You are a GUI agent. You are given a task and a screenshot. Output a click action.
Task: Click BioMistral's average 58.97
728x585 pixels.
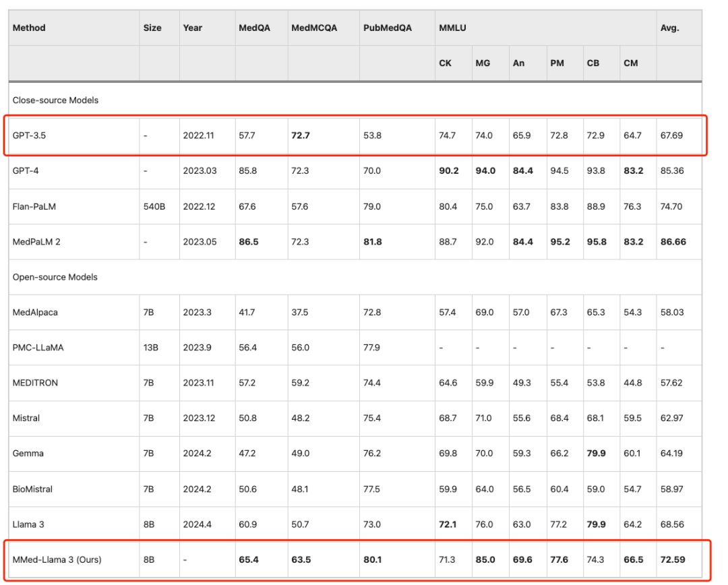(x=671, y=489)
